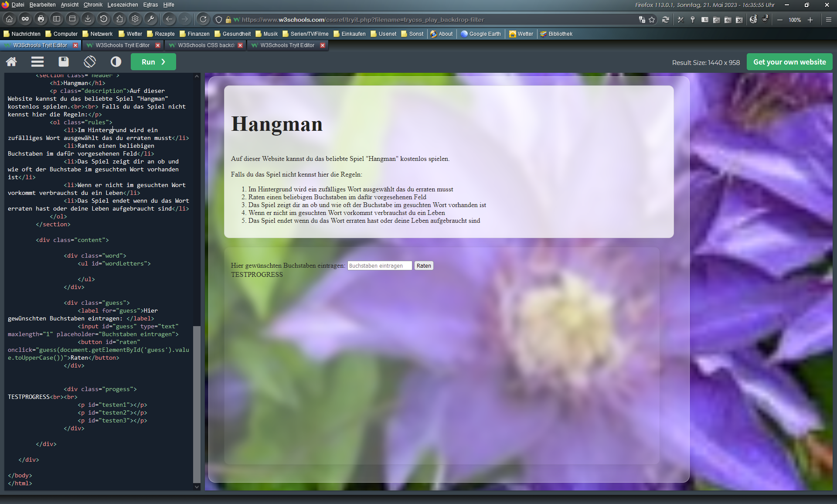The image size is (837, 504).
Task: Open the Firefox application hamburger menu
Action: [829, 20]
